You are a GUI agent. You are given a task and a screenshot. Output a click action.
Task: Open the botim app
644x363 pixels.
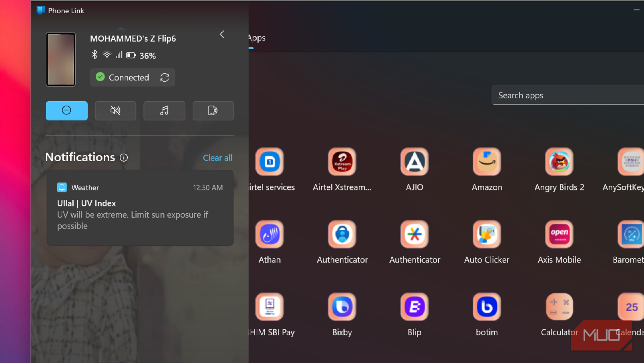point(487,314)
